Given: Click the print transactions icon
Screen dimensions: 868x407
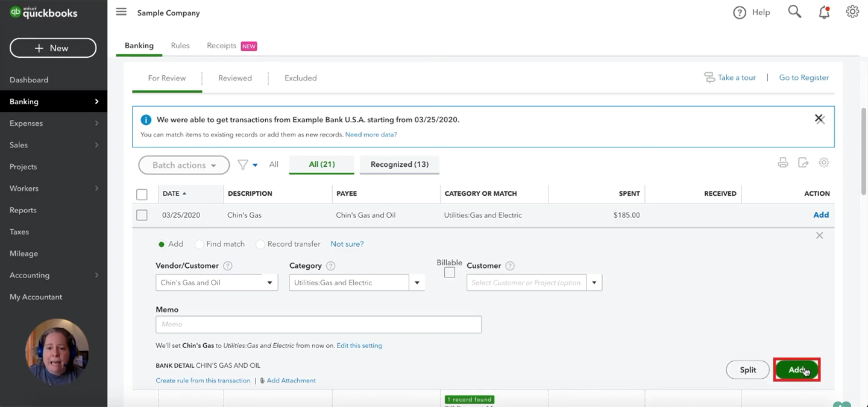Looking at the screenshot, I should [x=783, y=163].
